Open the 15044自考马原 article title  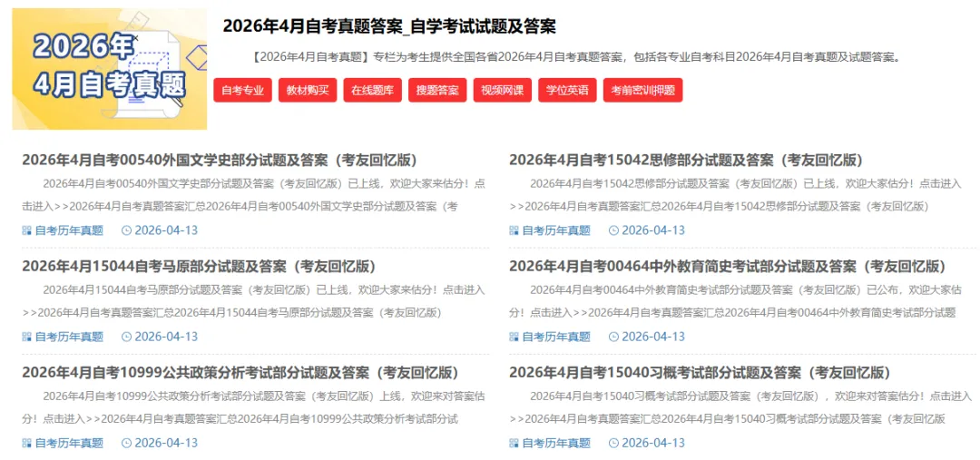pyautogui.click(x=199, y=266)
